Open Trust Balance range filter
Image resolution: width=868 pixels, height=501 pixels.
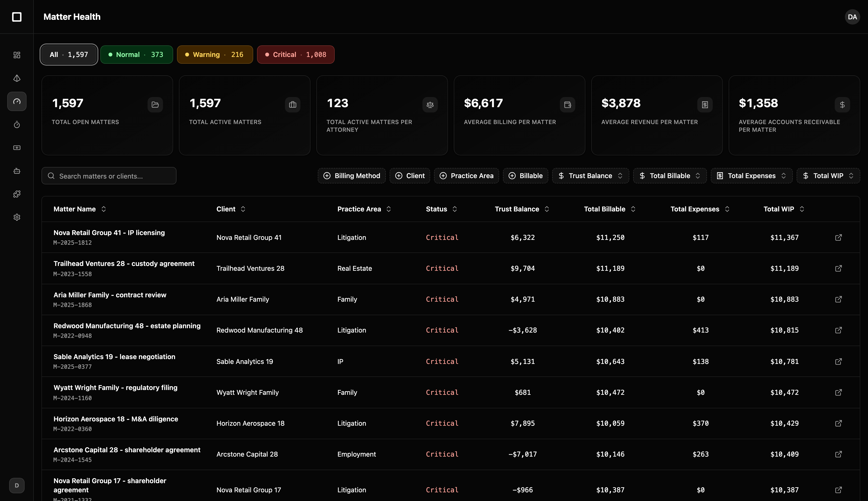click(x=590, y=176)
